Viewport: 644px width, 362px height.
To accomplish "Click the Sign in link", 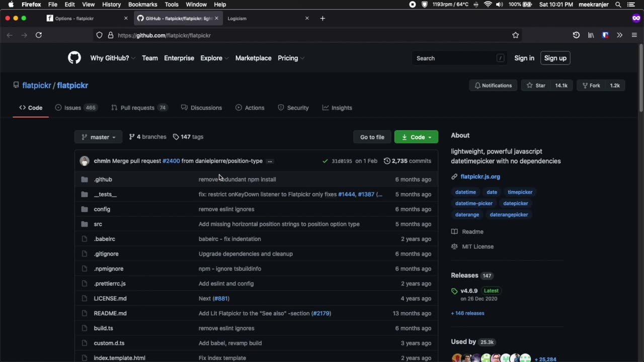I will click(x=524, y=58).
